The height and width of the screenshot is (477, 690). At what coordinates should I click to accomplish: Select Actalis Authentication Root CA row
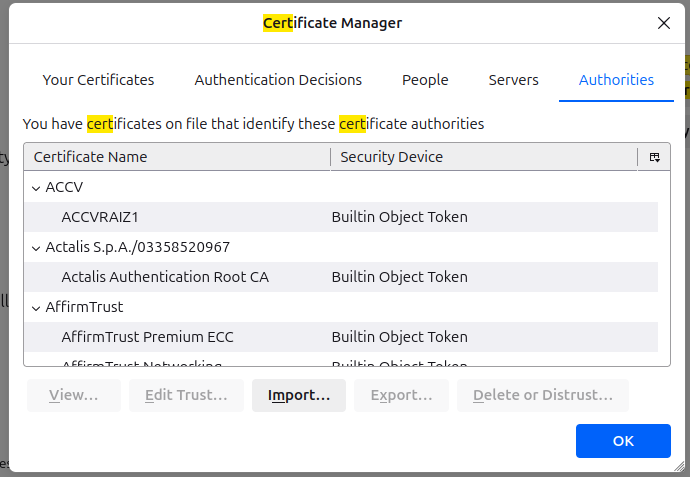[x=165, y=277]
